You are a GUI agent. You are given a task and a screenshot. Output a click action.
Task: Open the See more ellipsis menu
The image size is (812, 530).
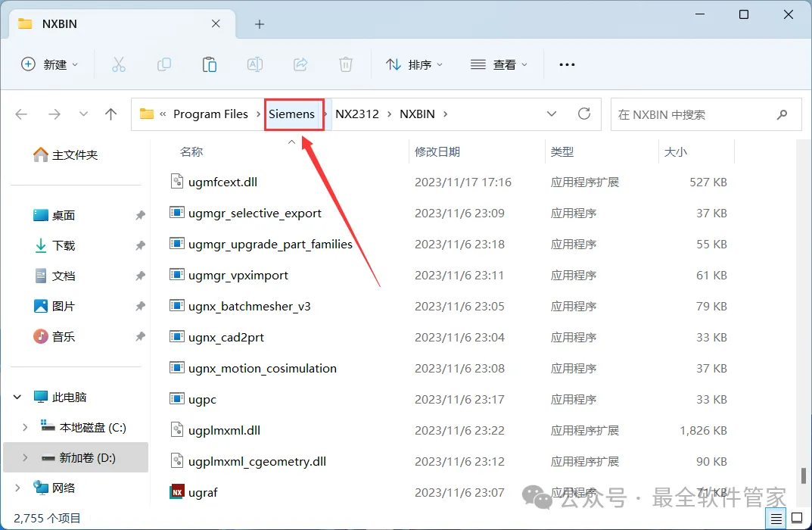567,65
